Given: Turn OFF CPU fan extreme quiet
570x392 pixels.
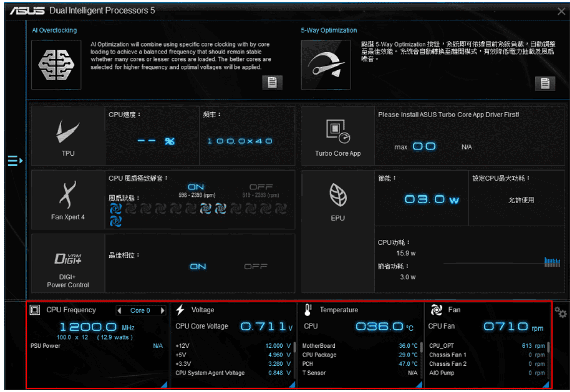Looking at the screenshot, I should pyautogui.click(x=261, y=187).
